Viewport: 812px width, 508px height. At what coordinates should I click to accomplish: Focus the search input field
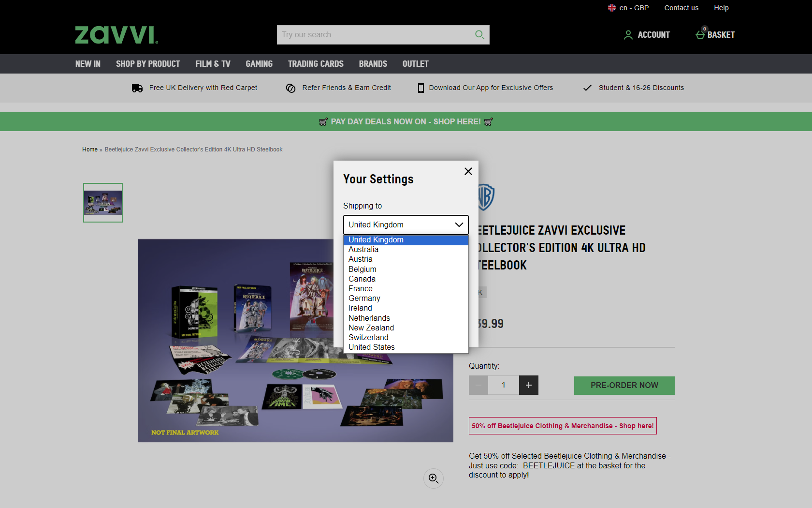(375, 35)
